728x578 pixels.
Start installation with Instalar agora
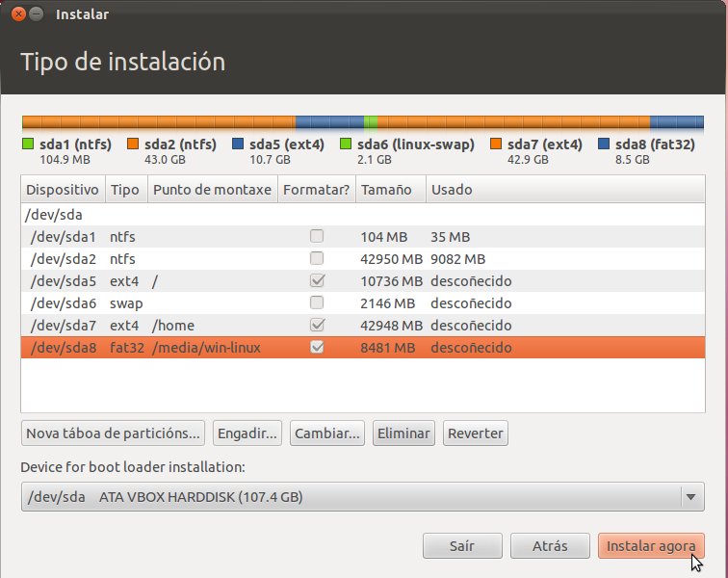pos(651,545)
